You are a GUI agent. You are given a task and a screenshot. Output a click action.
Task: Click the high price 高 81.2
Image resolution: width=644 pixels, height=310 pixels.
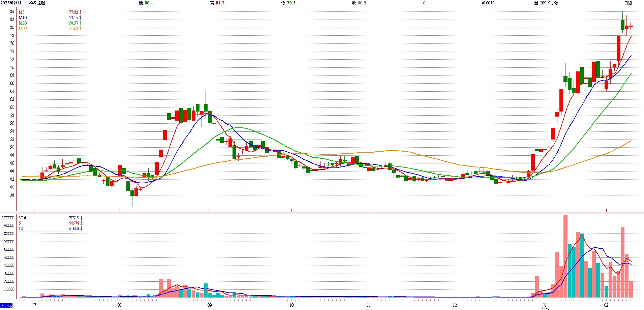point(217,3)
